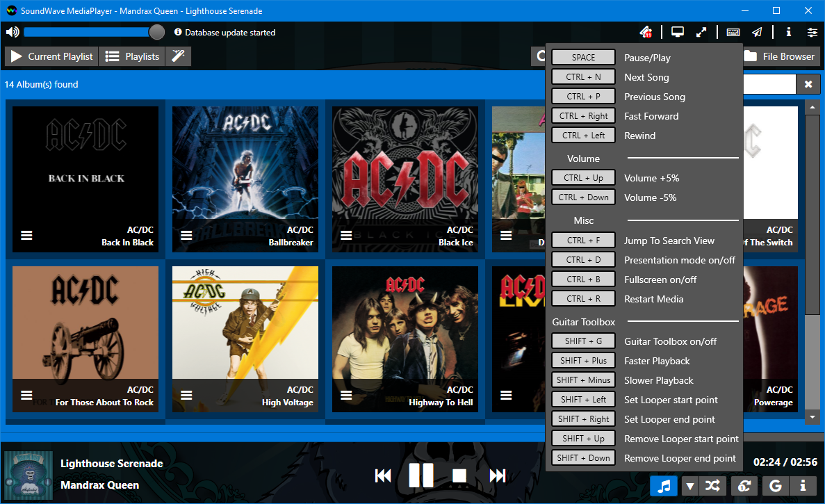
Task: Open the keyboard shortcuts icon
Action: pos(733,32)
